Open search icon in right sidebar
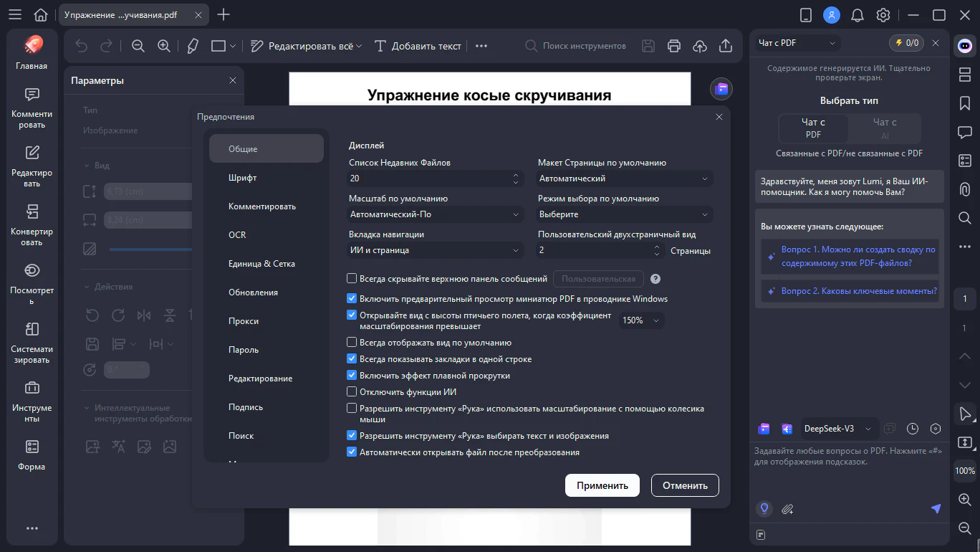980x552 pixels. [x=965, y=218]
